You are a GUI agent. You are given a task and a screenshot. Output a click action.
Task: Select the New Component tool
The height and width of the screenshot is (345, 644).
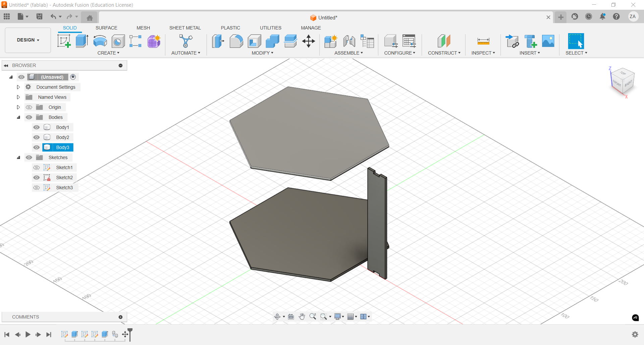331,41
